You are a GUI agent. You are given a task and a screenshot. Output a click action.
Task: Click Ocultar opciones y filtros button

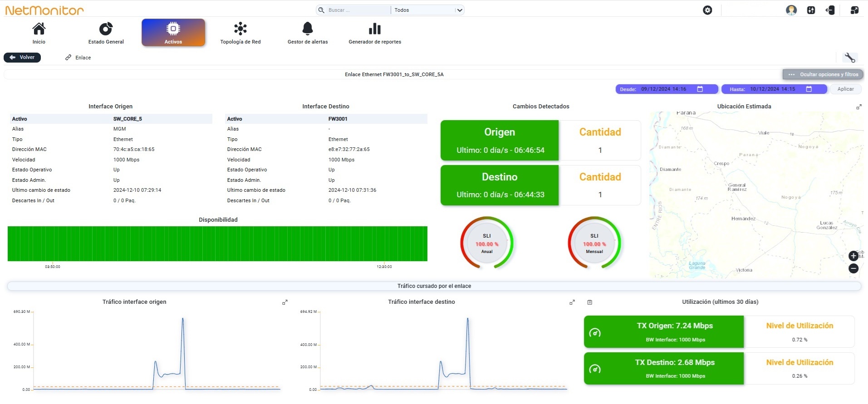pyautogui.click(x=823, y=74)
